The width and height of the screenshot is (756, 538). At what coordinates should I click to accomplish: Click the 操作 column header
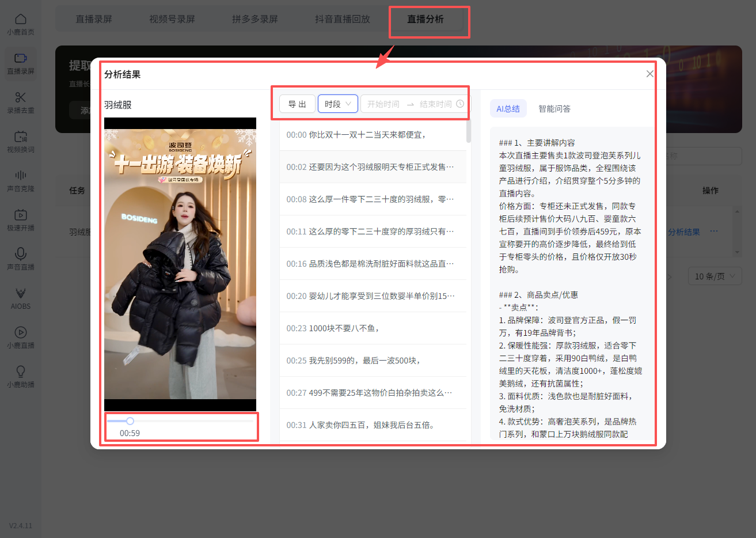tap(711, 191)
